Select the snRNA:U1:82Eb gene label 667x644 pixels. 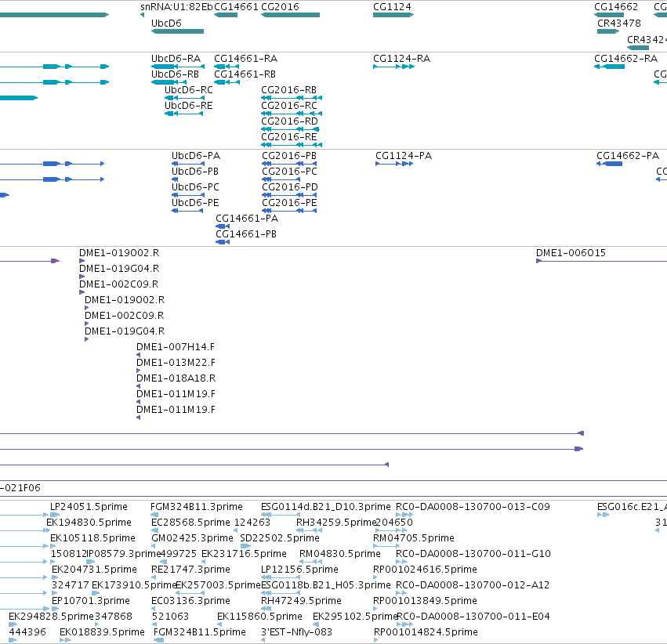[x=176, y=7]
